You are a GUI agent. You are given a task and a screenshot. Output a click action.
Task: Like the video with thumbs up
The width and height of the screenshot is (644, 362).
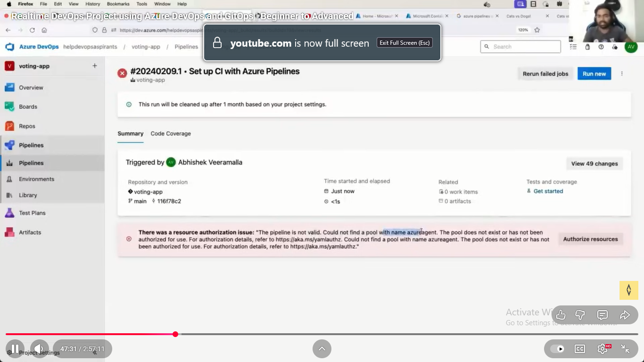click(561, 315)
